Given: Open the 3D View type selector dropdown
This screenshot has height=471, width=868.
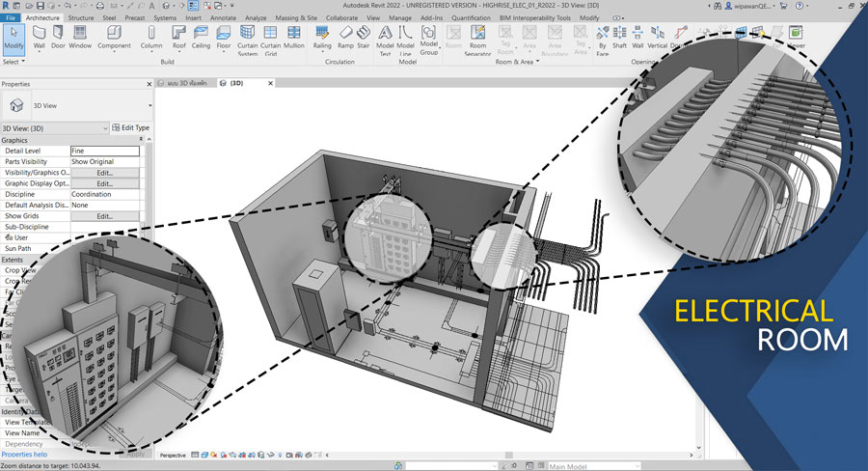Looking at the screenshot, I should (x=149, y=105).
